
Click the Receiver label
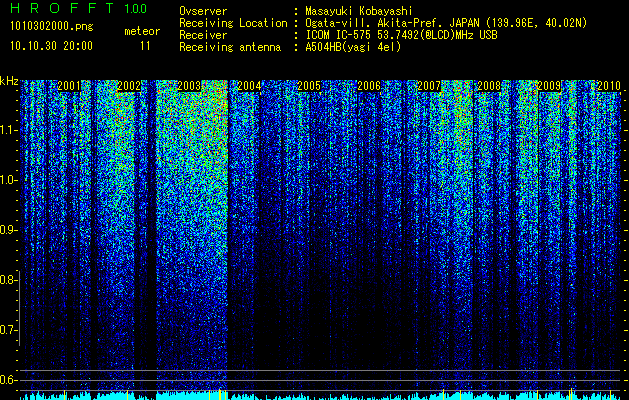point(203,35)
